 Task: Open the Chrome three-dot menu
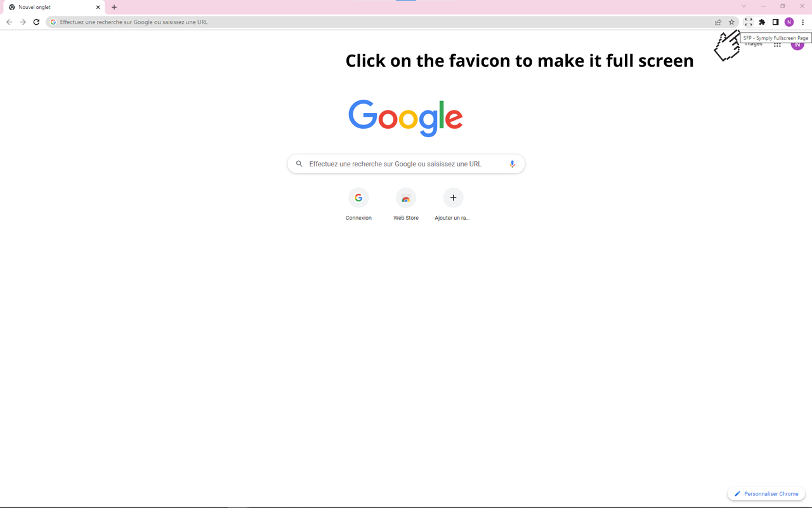pos(802,22)
